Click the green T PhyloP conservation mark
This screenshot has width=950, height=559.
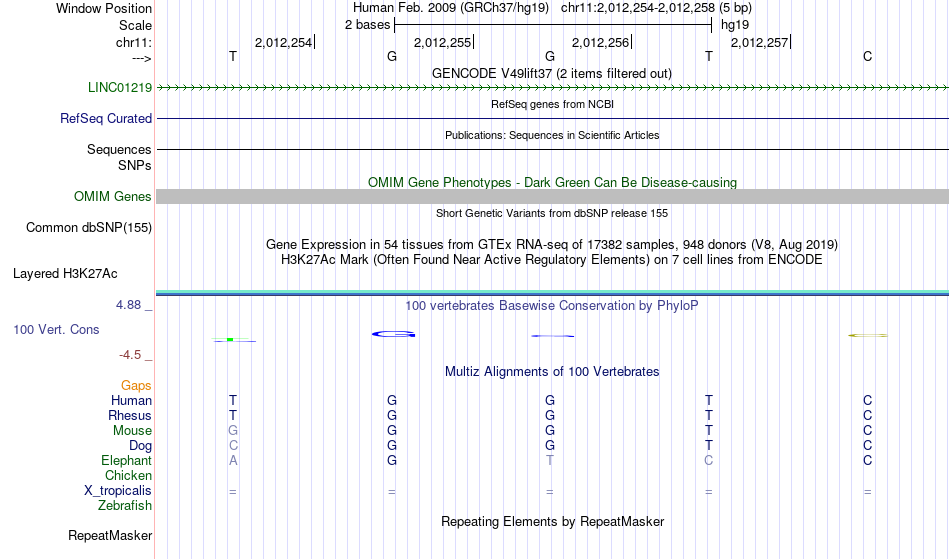234,340
